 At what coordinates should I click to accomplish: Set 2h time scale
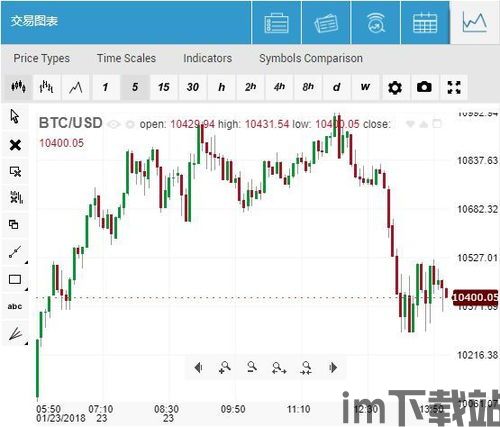pyautogui.click(x=250, y=87)
